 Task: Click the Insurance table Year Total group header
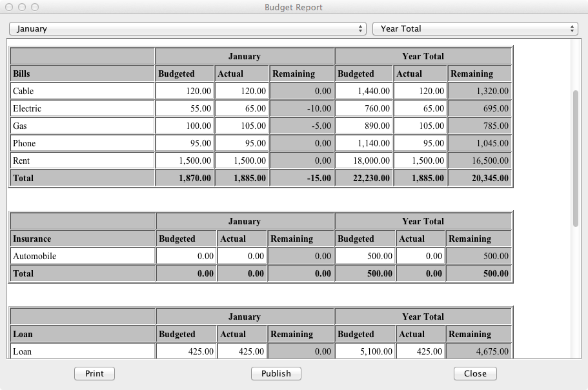[423, 221]
